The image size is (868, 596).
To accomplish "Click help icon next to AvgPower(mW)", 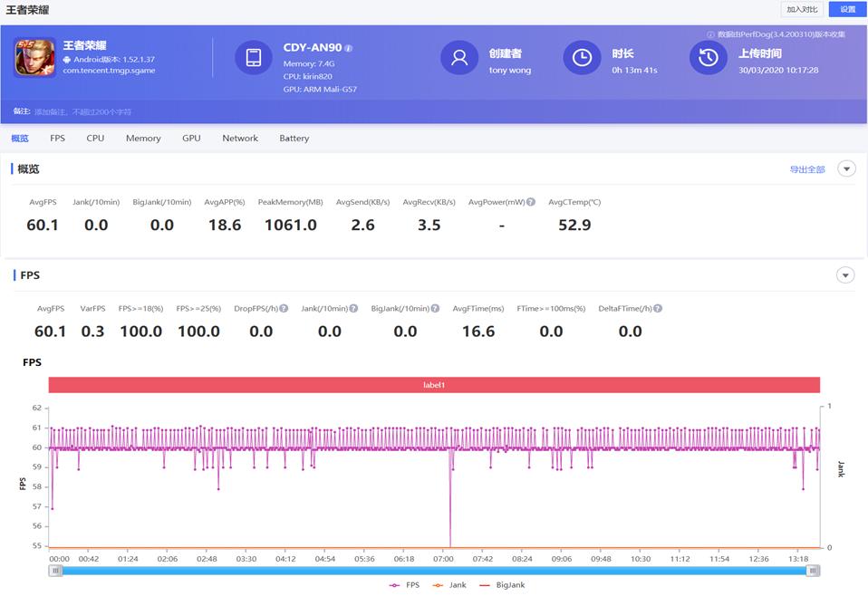I will pyautogui.click(x=531, y=202).
